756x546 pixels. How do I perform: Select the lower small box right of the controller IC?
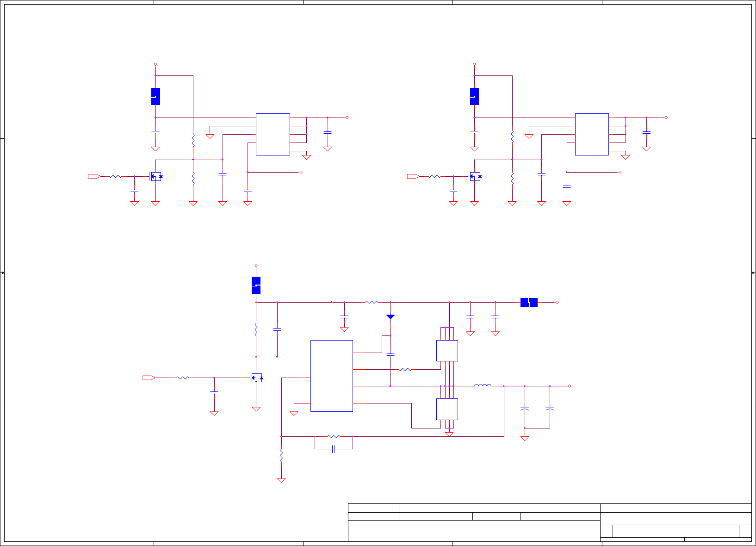[447, 409]
